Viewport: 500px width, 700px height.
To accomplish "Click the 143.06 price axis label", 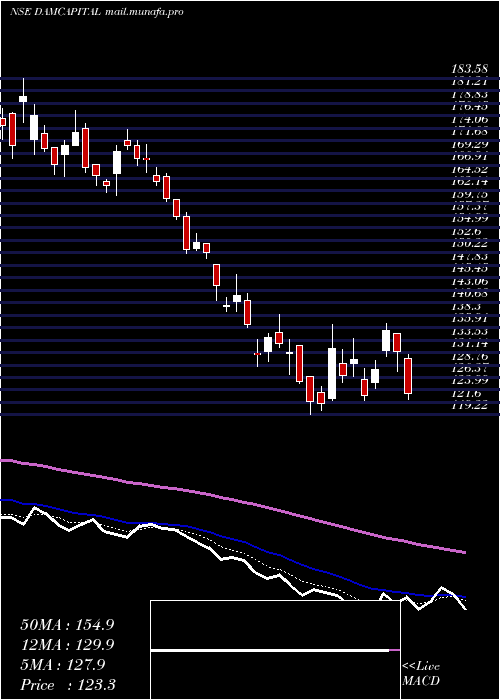I will (x=470, y=282).
